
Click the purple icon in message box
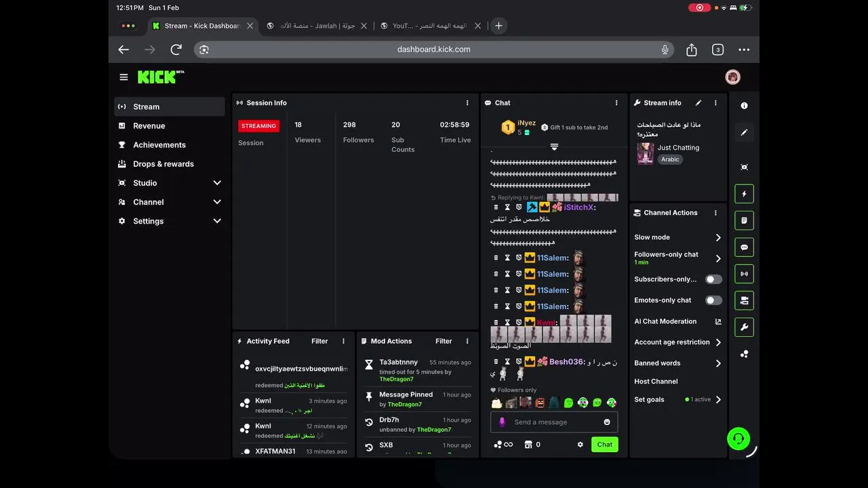click(x=502, y=422)
